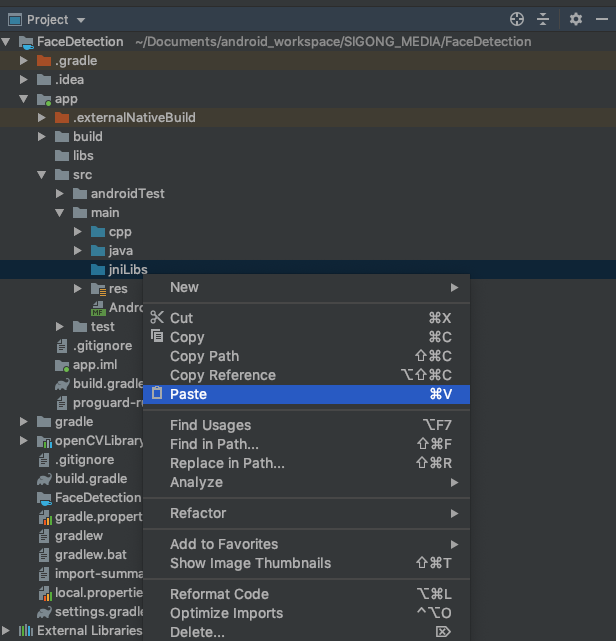This screenshot has width=616, height=641.
Task: Click the FaceDetection root project icon
Action: point(26,43)
